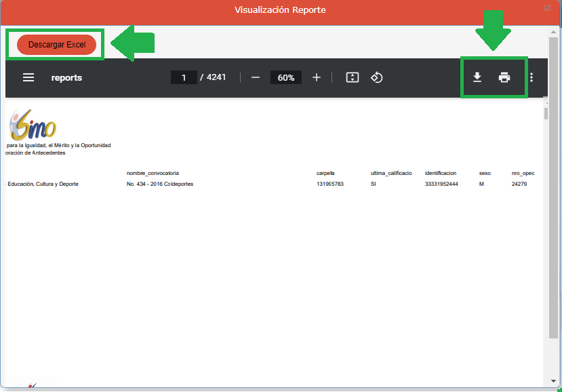Click the scrollbar down arrow
The width and height of the screenshot is (562, 392).
coord(554,381)
